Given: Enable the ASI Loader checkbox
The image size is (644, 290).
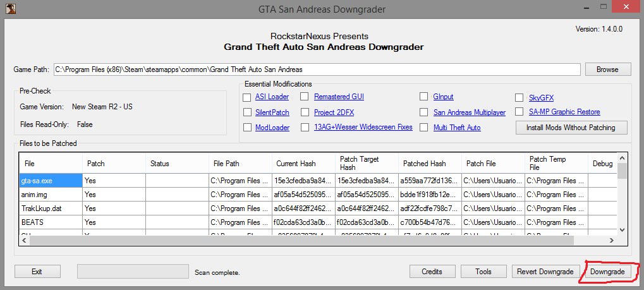Looking at the screenshot, I should tap(247, 97).
